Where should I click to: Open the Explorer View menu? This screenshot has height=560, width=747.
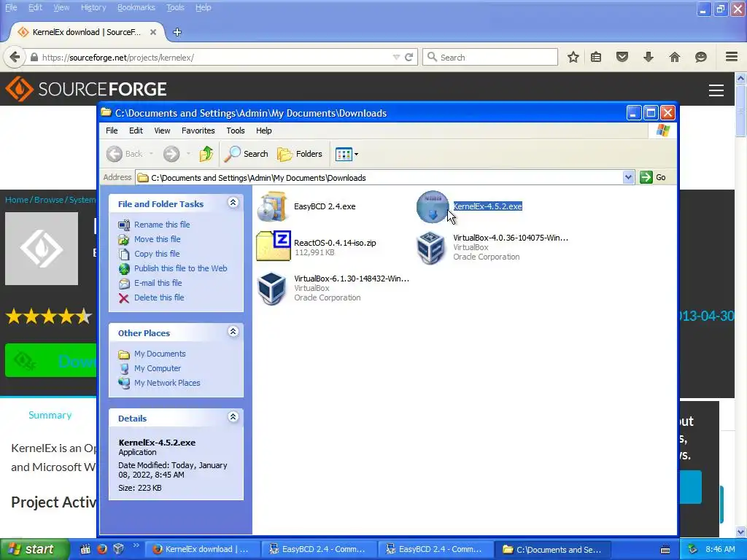(162, 131)
